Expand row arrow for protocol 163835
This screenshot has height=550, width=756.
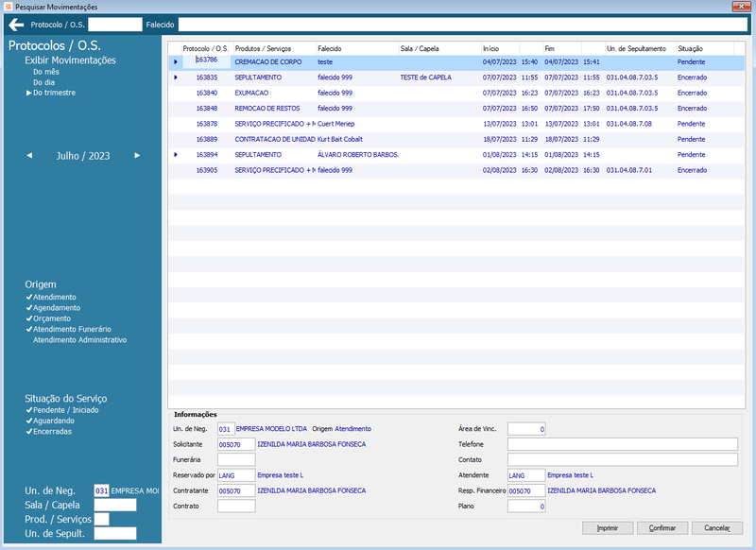(176, 77)
